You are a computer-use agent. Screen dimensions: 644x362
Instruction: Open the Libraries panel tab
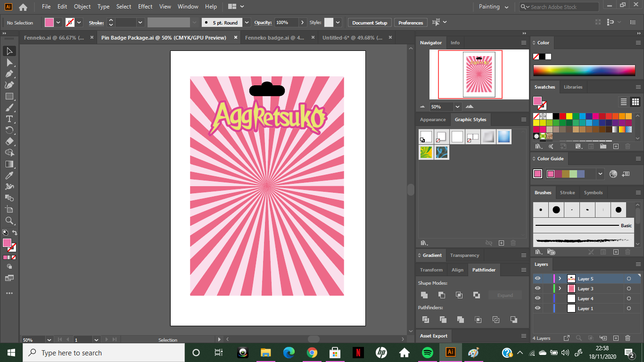(573, 87)
